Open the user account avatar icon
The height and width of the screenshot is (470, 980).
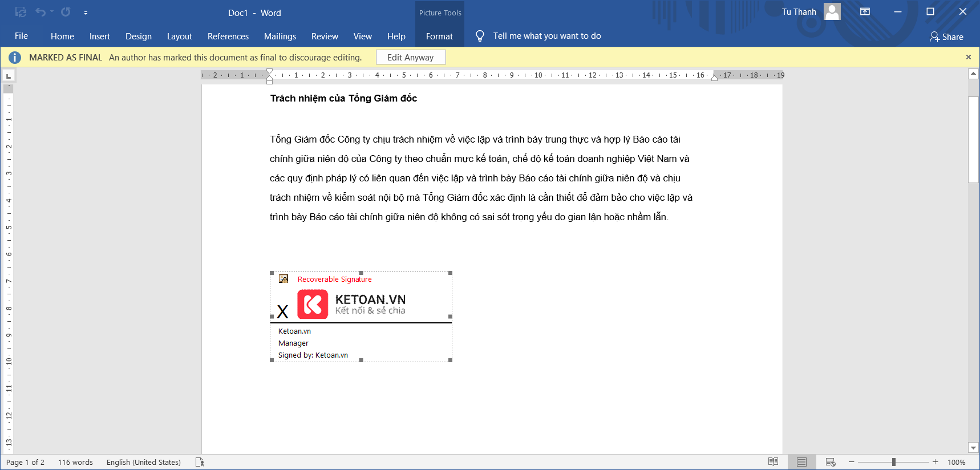(x=832, y=12)
